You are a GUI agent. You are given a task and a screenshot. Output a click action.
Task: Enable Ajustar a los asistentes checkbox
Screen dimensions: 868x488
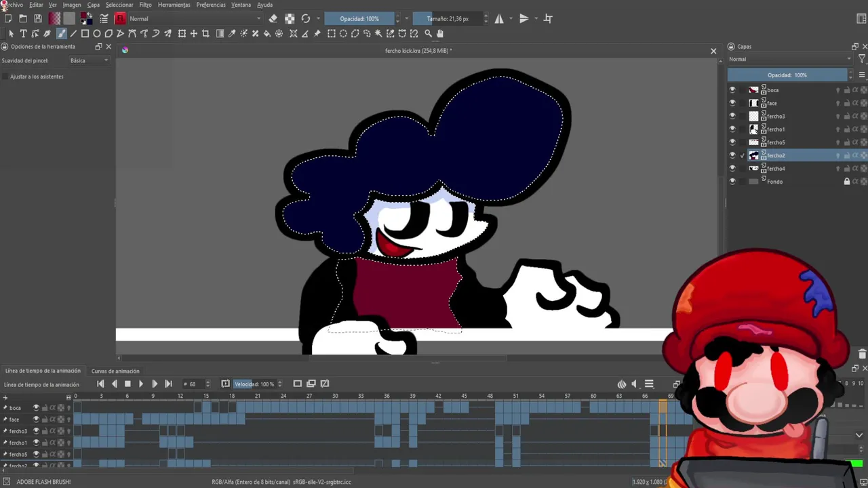[5, 77]
